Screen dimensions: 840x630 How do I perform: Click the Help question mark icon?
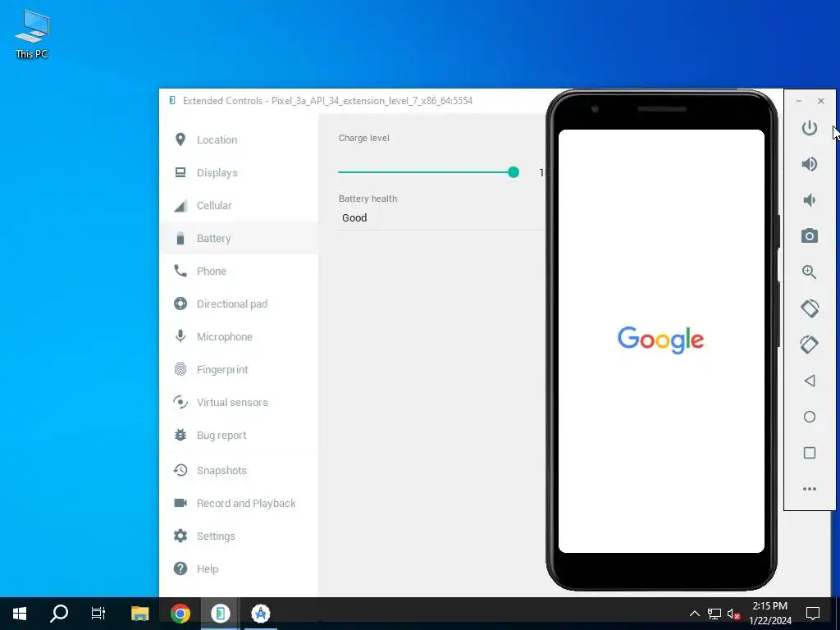(x=180, y=568)
